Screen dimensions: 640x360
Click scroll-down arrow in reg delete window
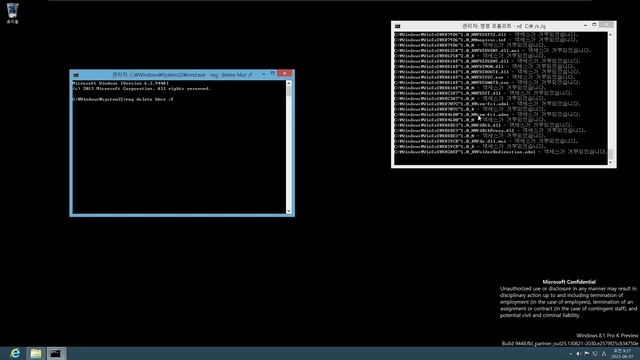[x=289, y=211]
